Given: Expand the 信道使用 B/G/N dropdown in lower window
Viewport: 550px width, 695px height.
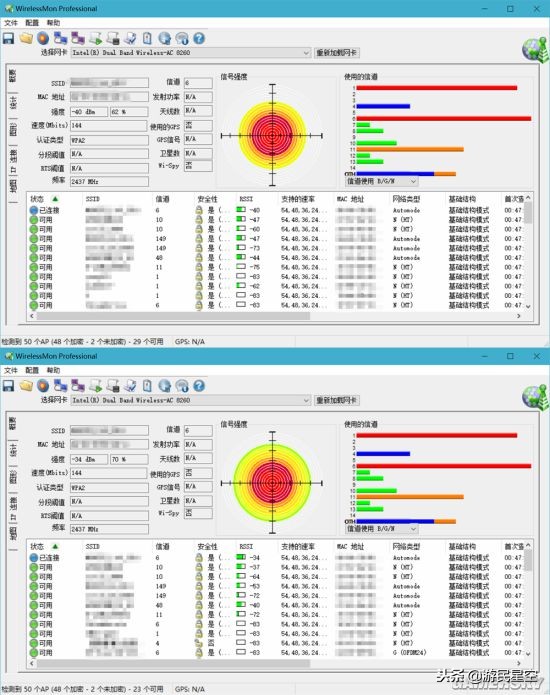Looking at the screenshot, I should [382, 529].
